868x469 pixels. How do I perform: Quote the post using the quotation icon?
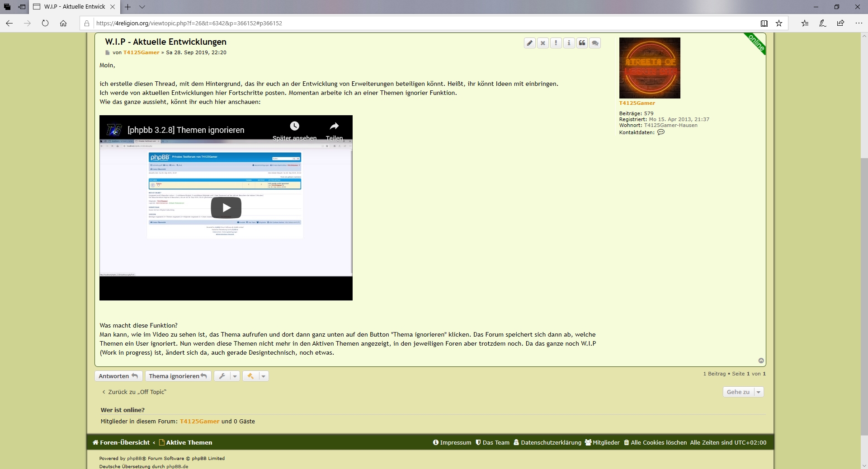point(582,43)
